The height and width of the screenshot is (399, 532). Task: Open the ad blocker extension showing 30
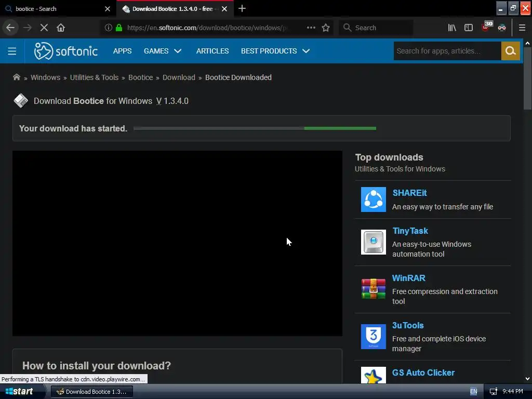pyautogui.click(x=486, y=27)
